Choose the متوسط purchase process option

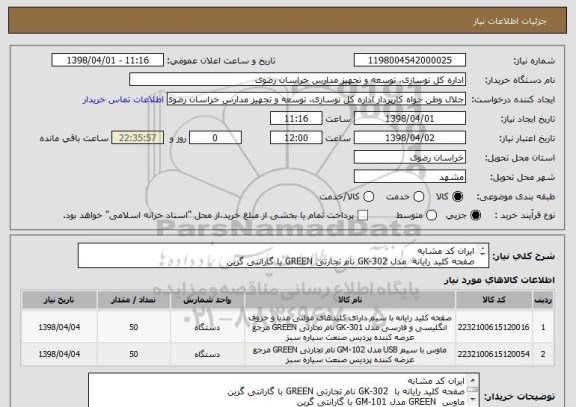[x=431, y=215]
